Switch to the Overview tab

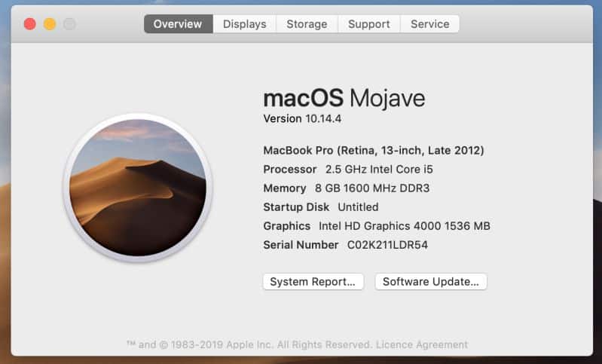pyautogui.click(x=178, y=24)
